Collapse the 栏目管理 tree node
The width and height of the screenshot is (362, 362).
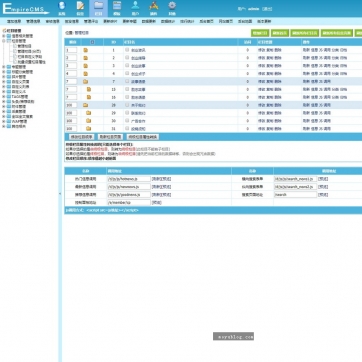tap(4, 41)
